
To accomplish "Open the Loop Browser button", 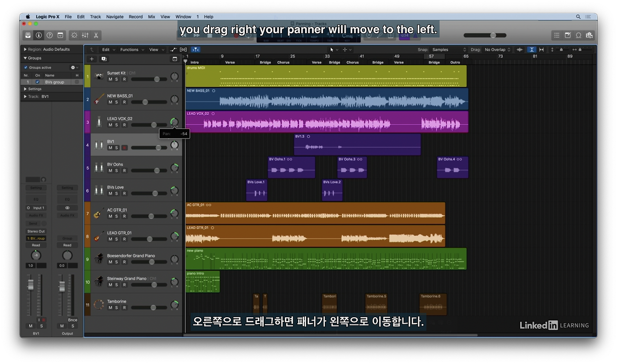I will tap(578, 35).
